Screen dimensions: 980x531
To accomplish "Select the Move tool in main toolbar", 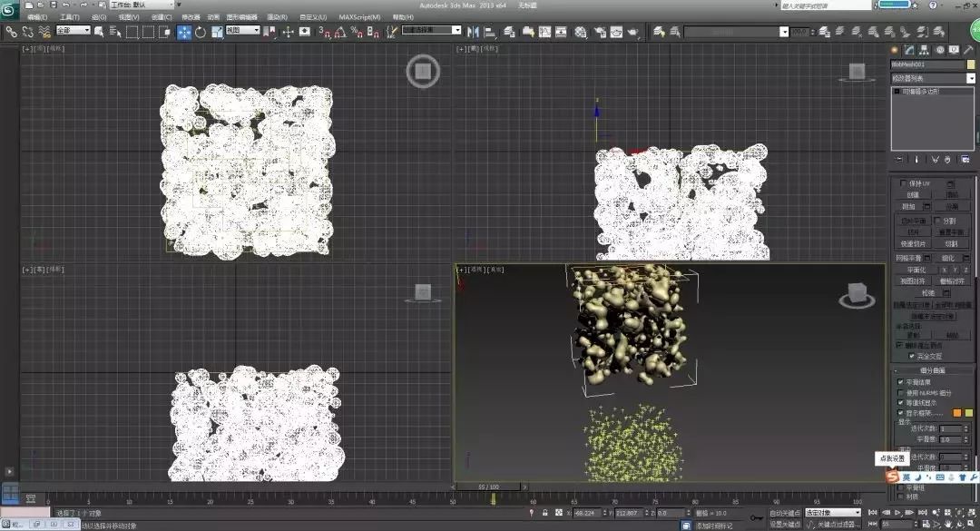I will click(x=184, y=32).
